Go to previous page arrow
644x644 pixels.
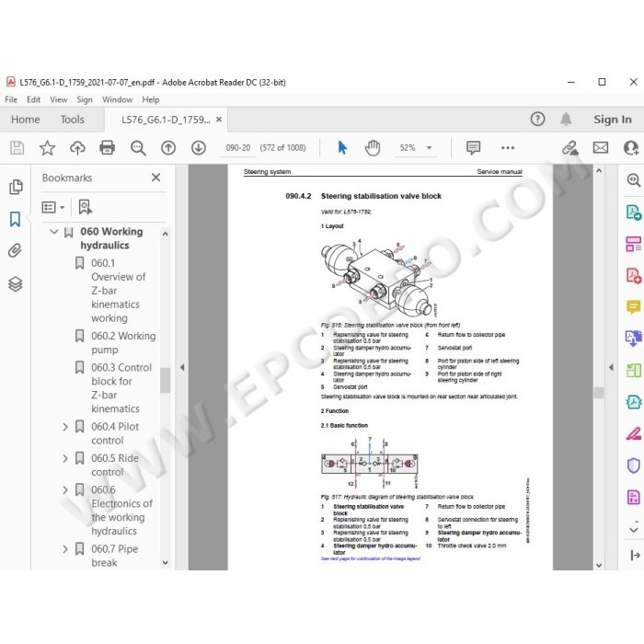(x=168, y=148)
